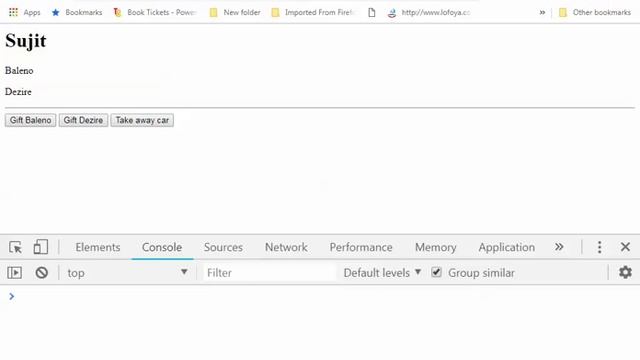
Task: Switch to the Application tab
Action: 507,247
